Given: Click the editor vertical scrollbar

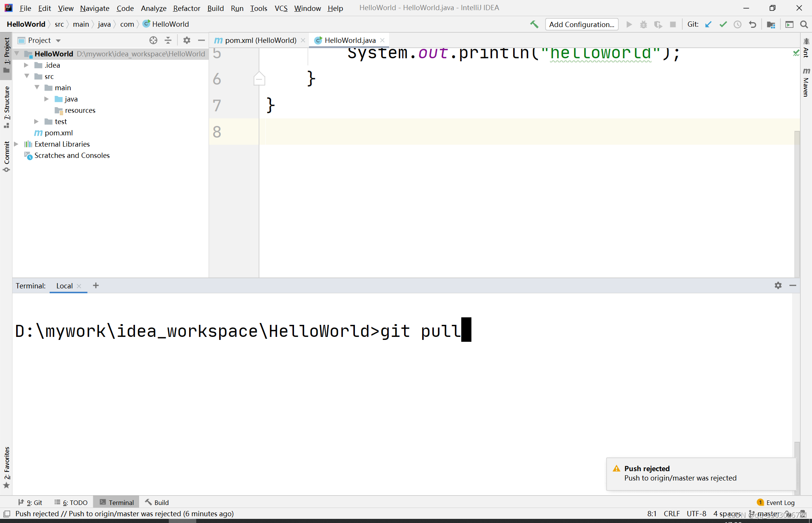Looking at the screenshot, I should pyautogui.click(x=797, y=203).
